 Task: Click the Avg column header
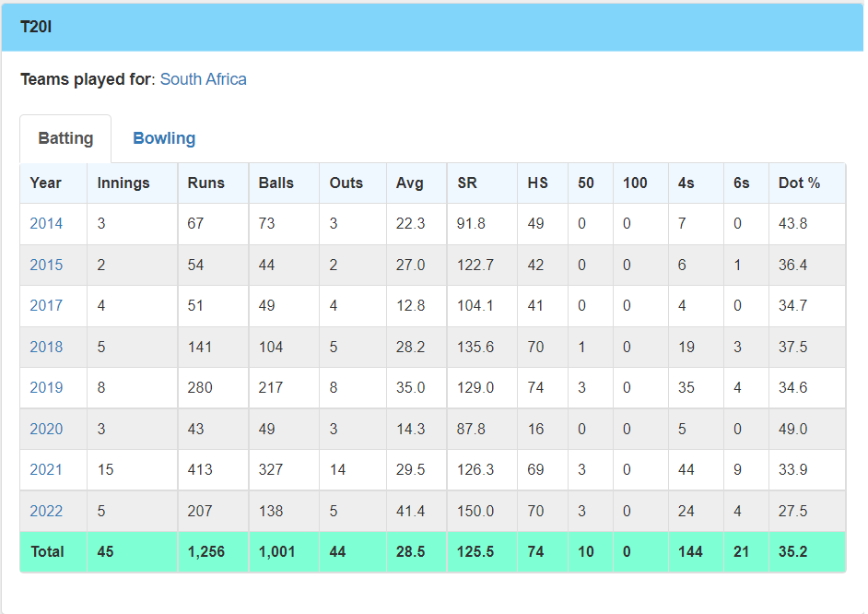tap(410, 183)
